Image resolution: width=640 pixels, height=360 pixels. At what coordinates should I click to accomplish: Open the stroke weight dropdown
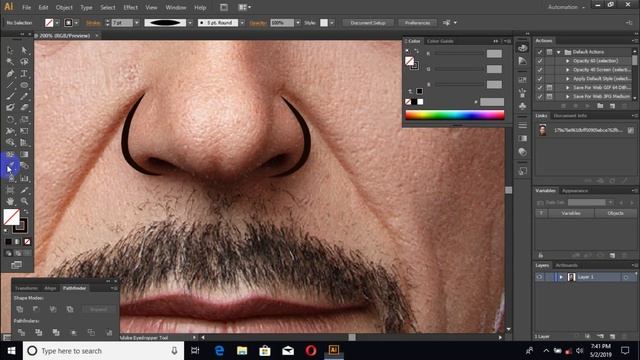click(137, 23)
